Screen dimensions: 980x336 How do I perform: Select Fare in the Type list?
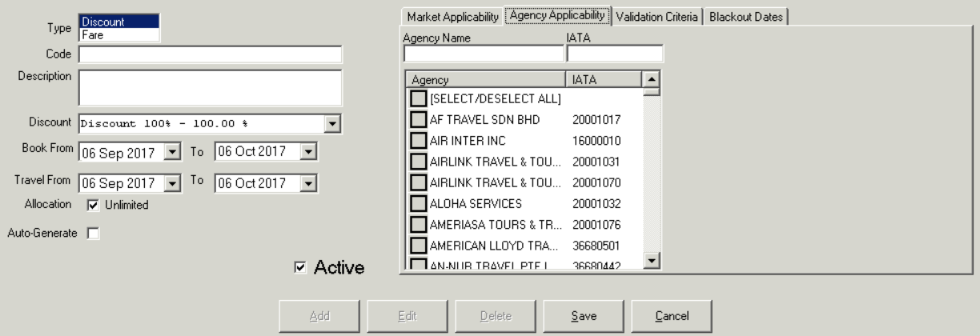tap(119, 34)
